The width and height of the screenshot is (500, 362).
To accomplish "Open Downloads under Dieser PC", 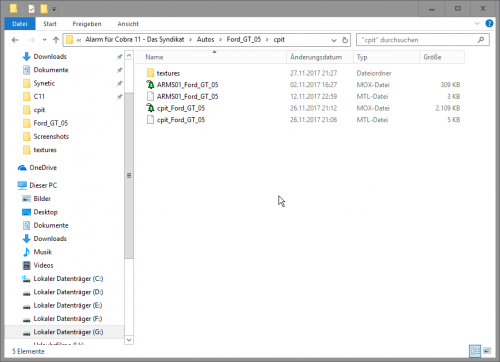I will [50, 239].
